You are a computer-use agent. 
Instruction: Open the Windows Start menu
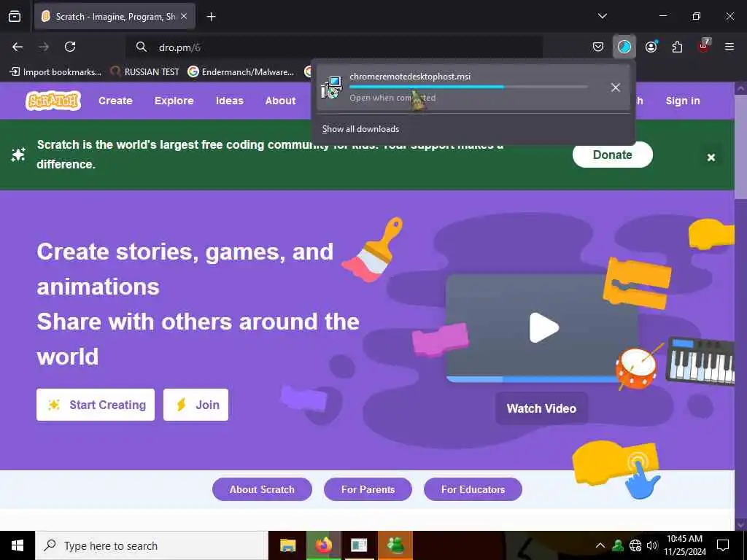coord(18,545)
